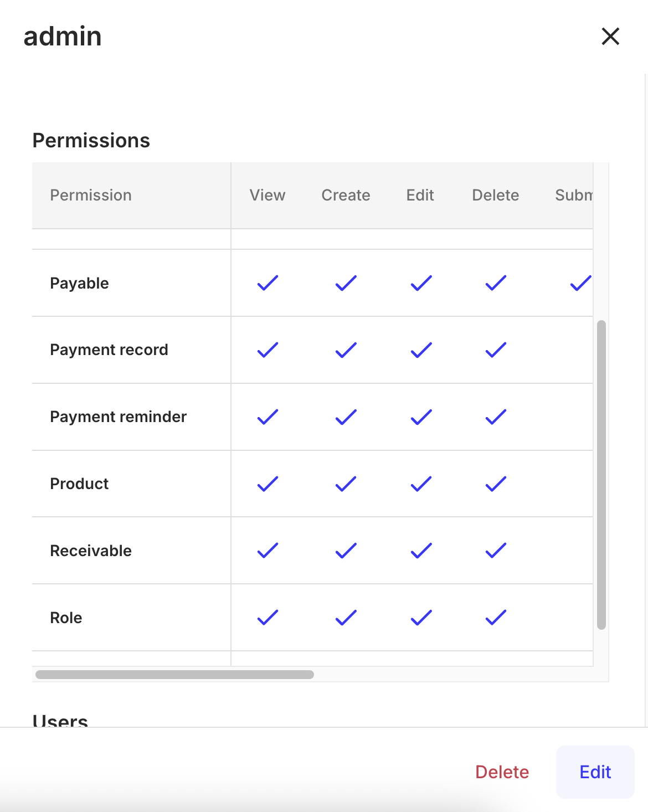Disable Delete permission for Receivable

(495, 551)
